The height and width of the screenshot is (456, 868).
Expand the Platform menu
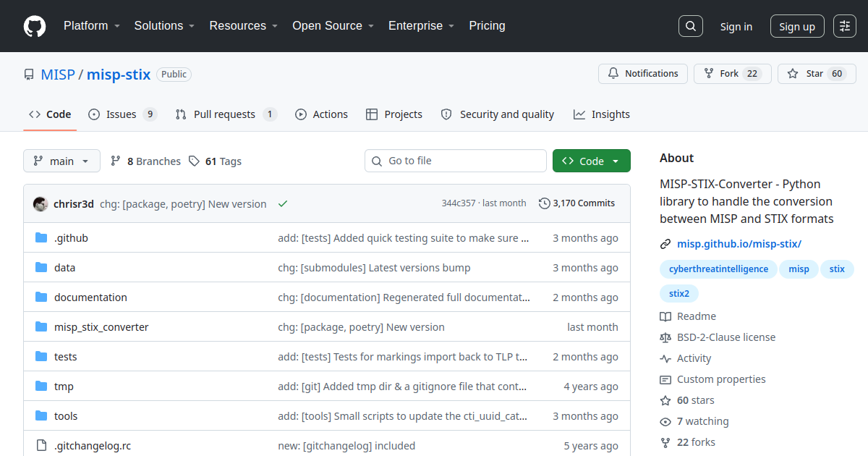point(90,26)
